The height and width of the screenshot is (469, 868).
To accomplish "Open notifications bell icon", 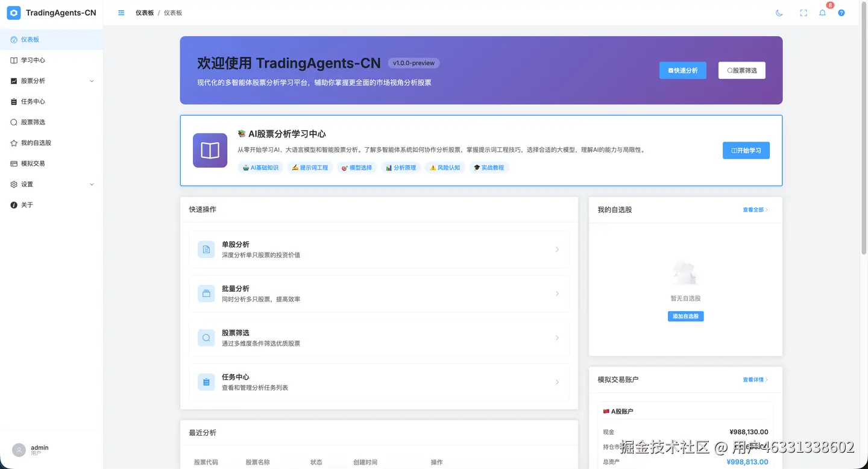I will pos(822,13).
